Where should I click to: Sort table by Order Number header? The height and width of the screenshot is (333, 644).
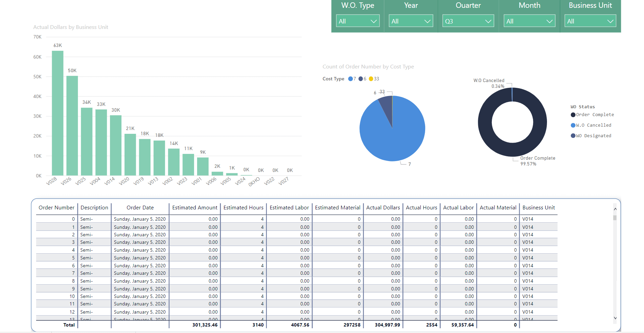point(57,208)
